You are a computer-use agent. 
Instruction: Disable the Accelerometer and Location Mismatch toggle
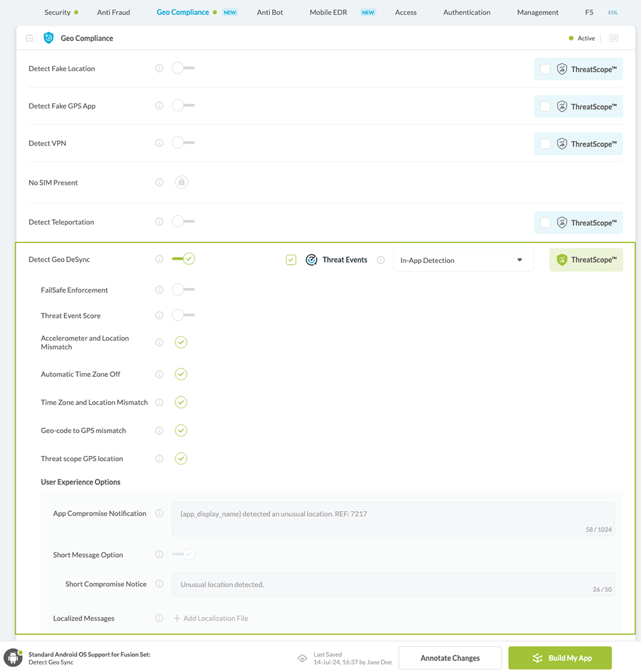[181, 342]
